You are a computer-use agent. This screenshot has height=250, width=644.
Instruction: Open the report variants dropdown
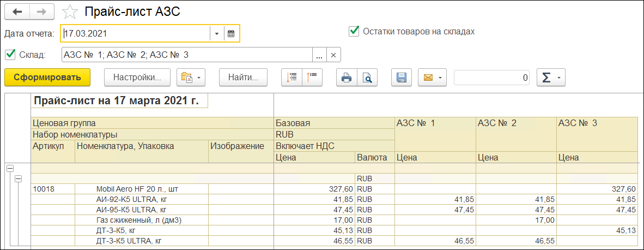click(x=191, y=78)
